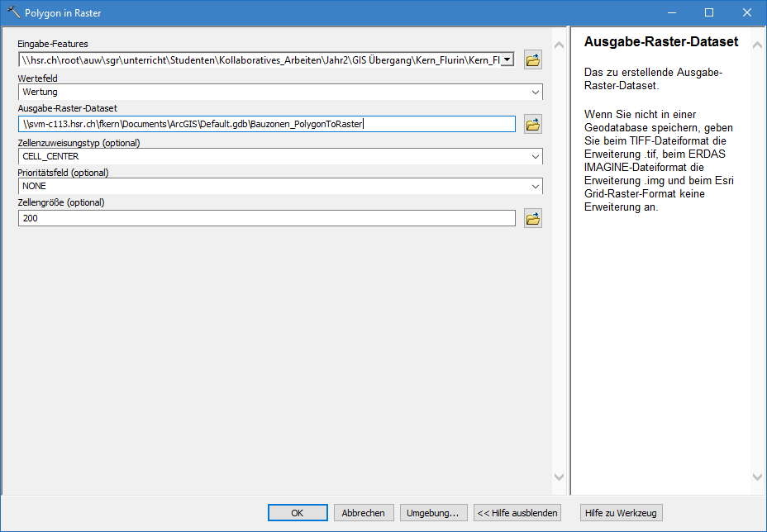The image size is (767, 532).
Task: Open Hilfe zu Werkzeug
Action: click(x=621, y=513)
